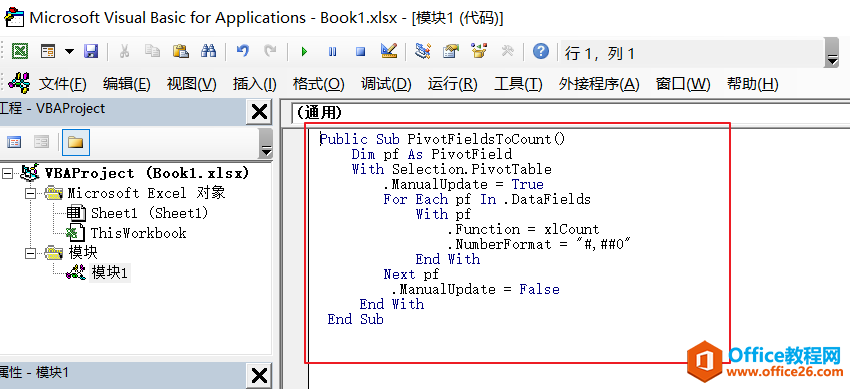Screen dimensions: 850x389
Task: Toggle Design Mode icon
Action: (x=389, y=51)
